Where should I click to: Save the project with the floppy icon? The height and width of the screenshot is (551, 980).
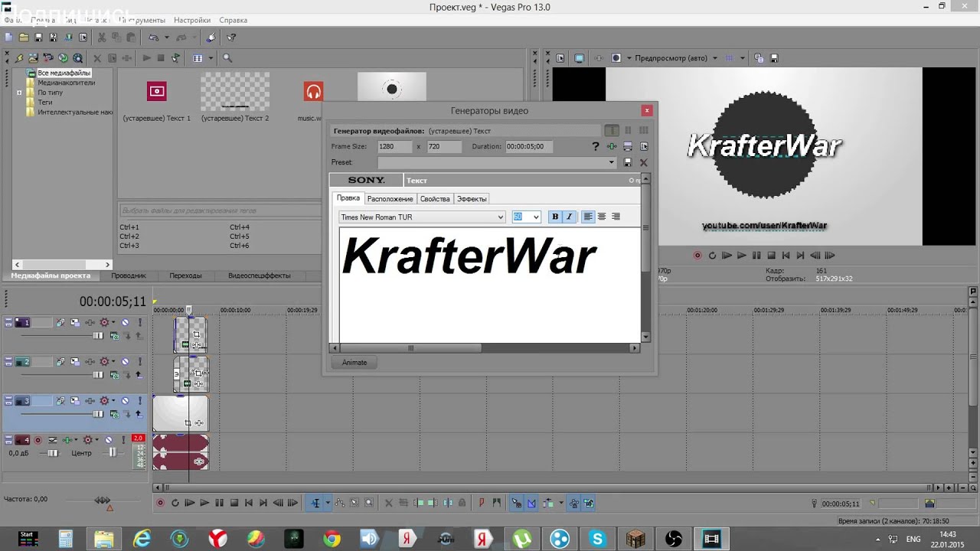tap(38, 37)
